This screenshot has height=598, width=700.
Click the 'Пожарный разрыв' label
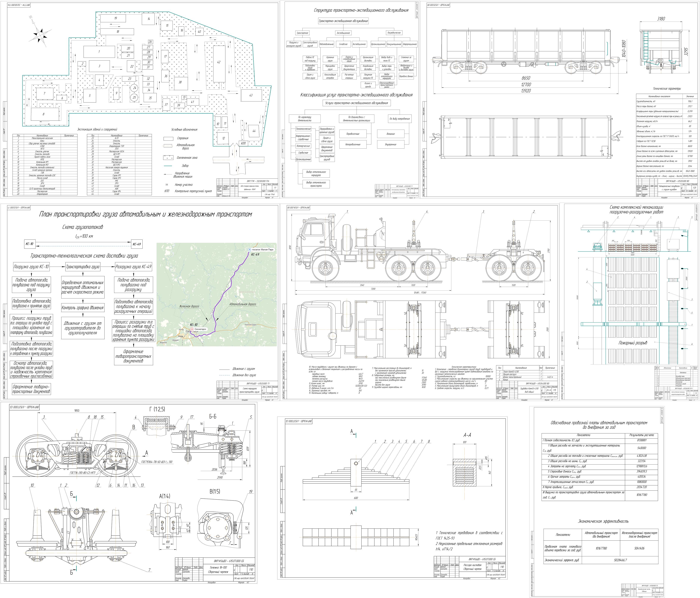[633, 343]
